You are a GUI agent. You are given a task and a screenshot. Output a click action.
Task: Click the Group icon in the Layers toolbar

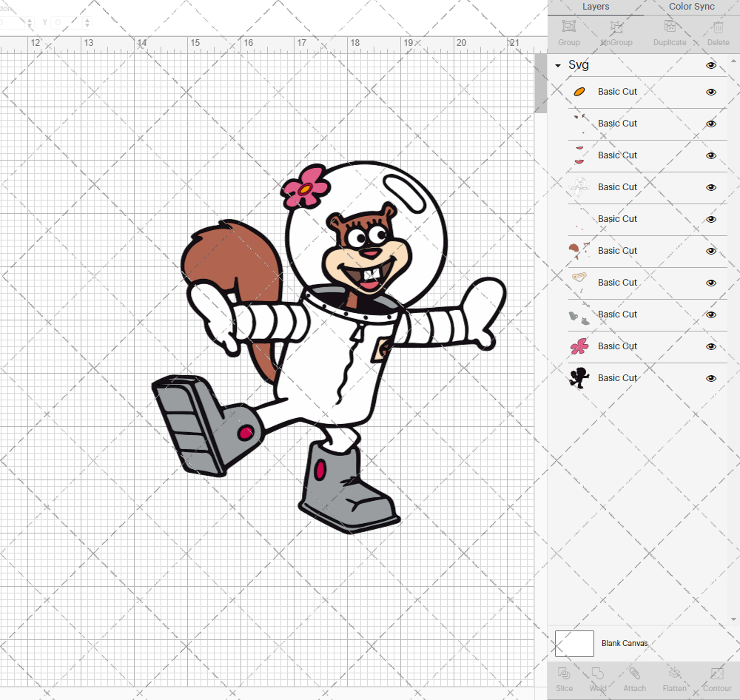point(568,26)
